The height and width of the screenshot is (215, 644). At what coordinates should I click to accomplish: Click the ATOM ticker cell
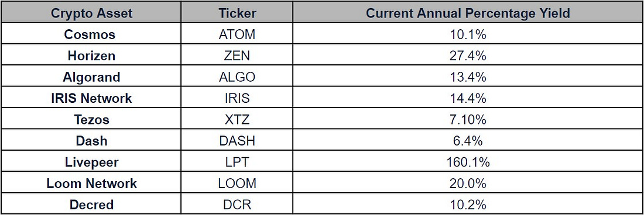click(x=237, y=34)
